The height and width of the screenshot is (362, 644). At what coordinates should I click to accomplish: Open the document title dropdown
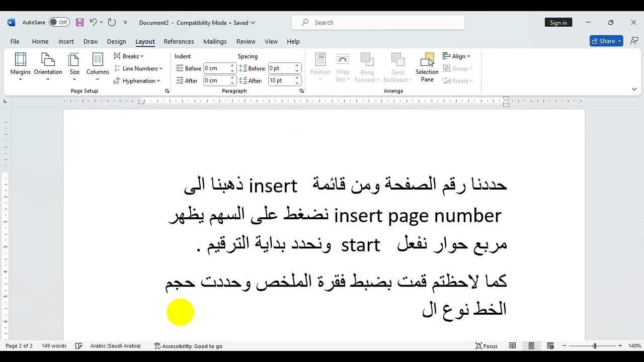pyautogui.click(x=253, y=23)
